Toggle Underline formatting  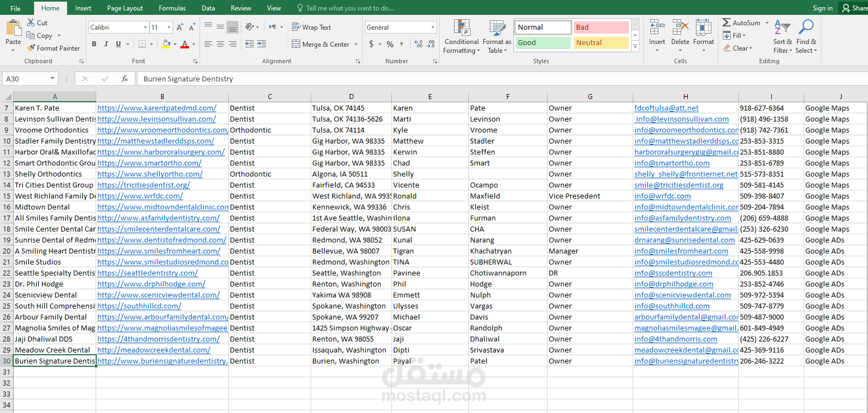coord(118,43)
